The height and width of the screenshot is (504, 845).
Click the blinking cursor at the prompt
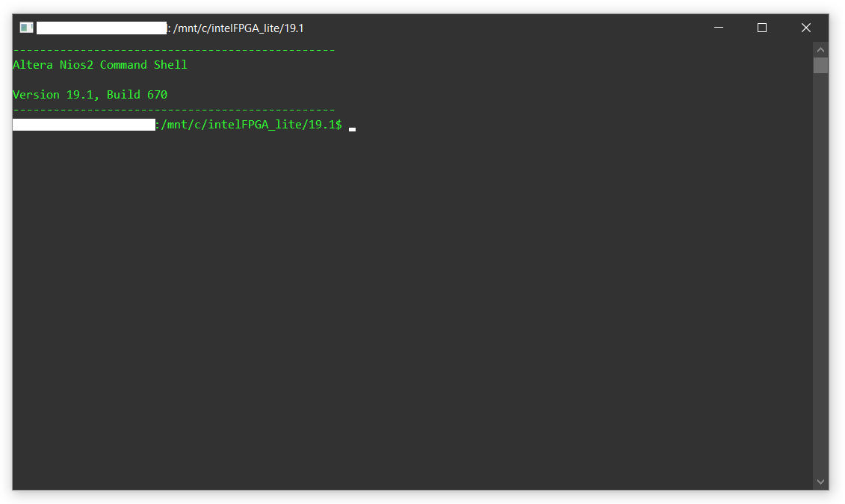pyautogui.click(x=351, y=126)
